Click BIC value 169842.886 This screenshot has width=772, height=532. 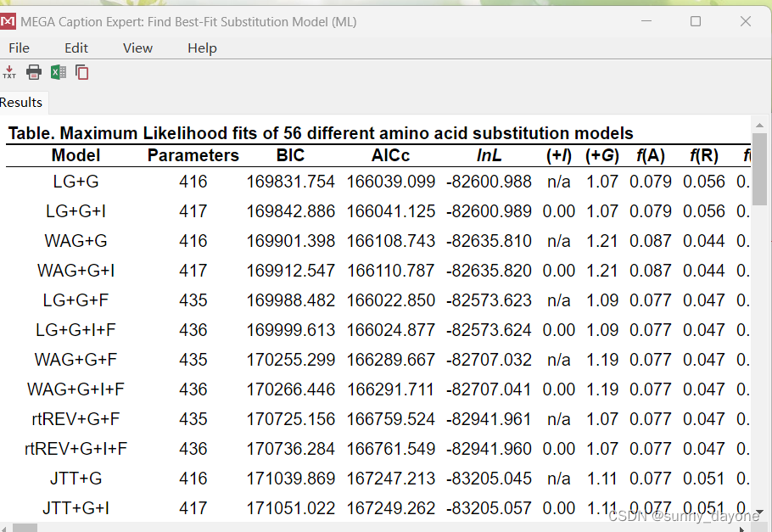click(x=290, y=211)
